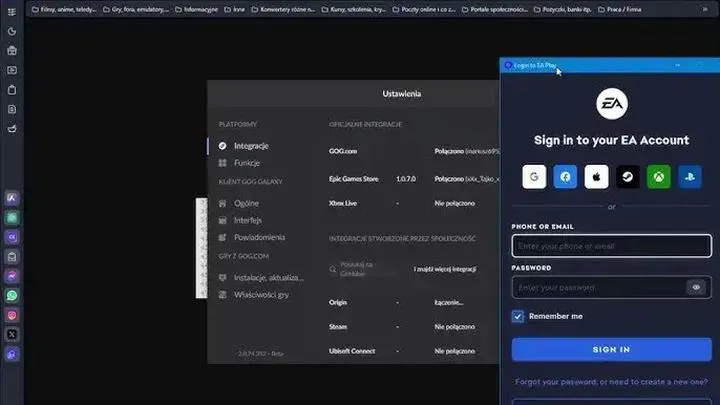Choose Xbox sign-in option

658,177
